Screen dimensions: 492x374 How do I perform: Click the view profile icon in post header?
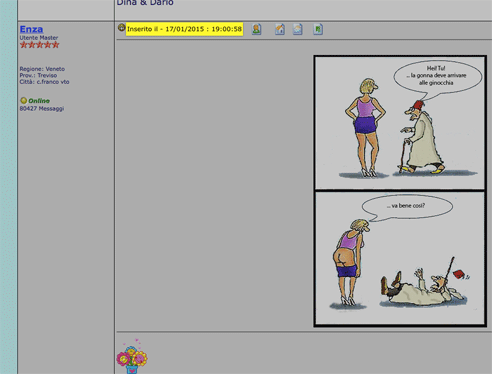(x=256, y=29)
